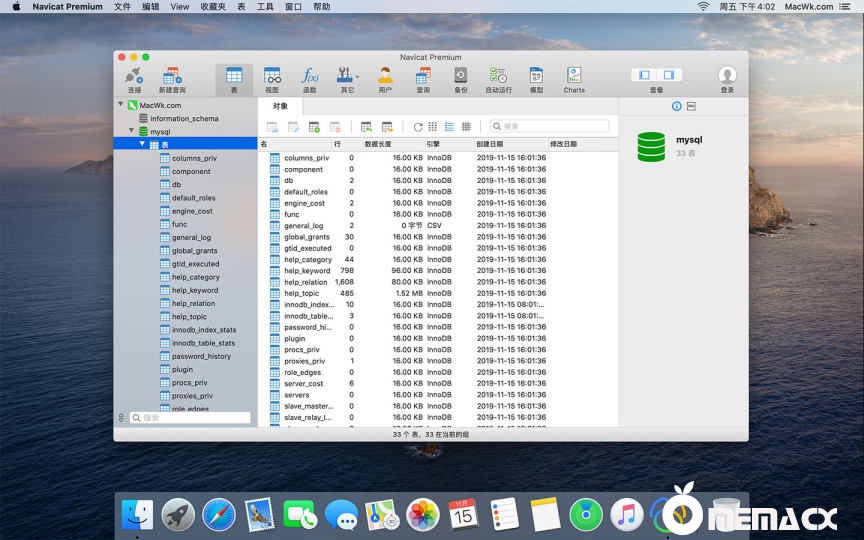
Task: Open the 其它 (Others) toolbar dropdown
Action: point(347,77)
